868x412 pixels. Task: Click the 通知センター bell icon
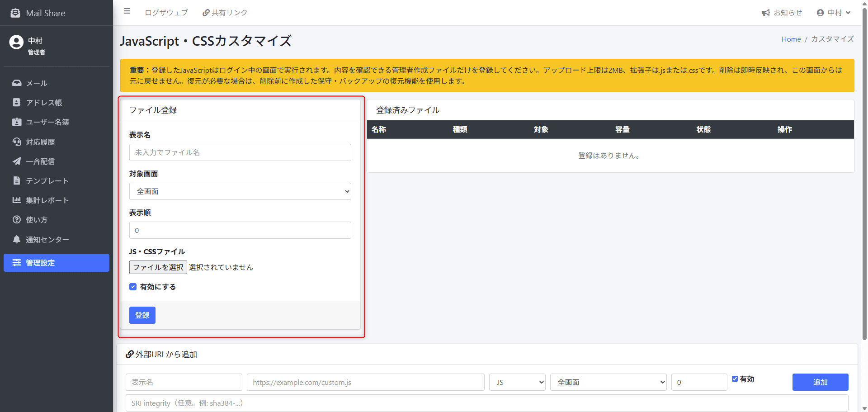[17, 239]
